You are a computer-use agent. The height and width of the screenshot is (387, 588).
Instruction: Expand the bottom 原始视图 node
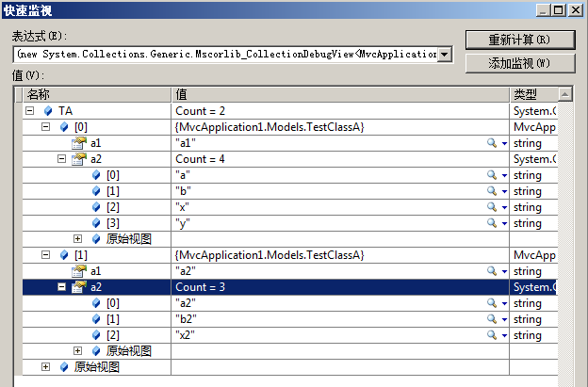(46, 367)
